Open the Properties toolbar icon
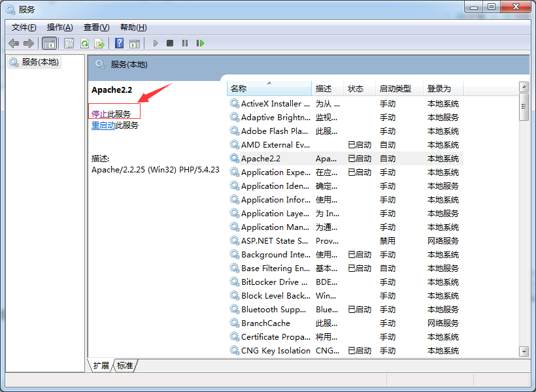 click(69, 43)
